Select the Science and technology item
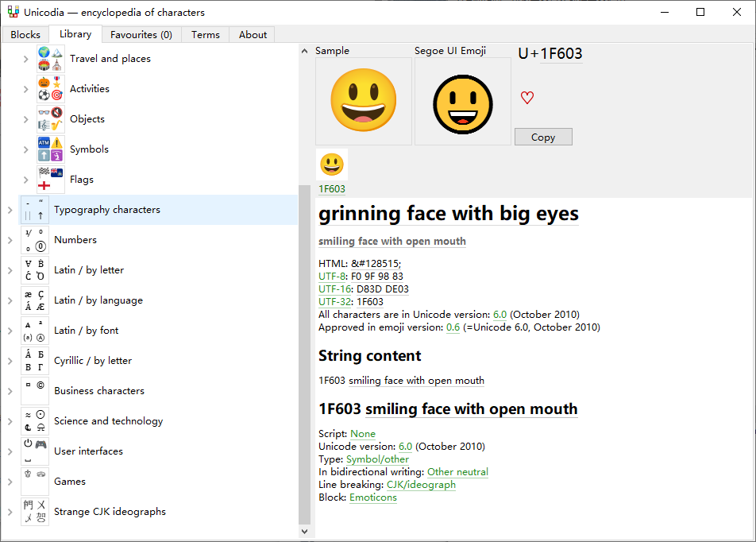Viewport: 756px width, 542px height. 108,421
